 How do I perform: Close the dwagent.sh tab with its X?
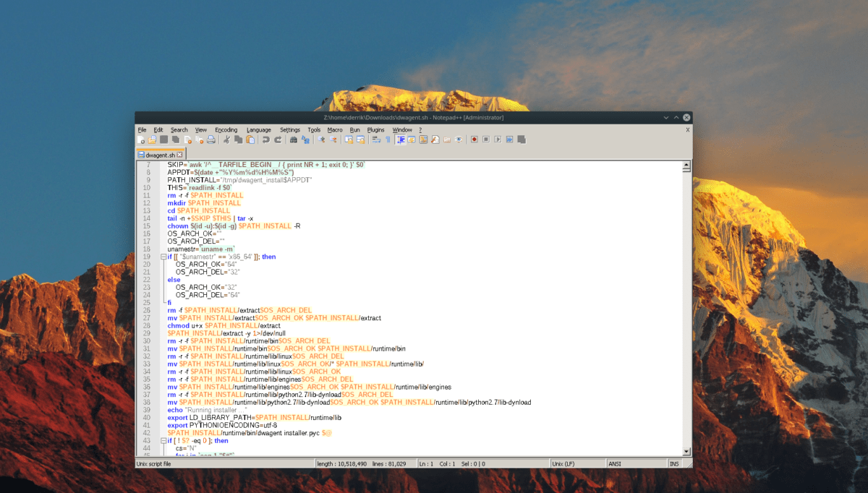pyautogui.click(x=179, y=154)
